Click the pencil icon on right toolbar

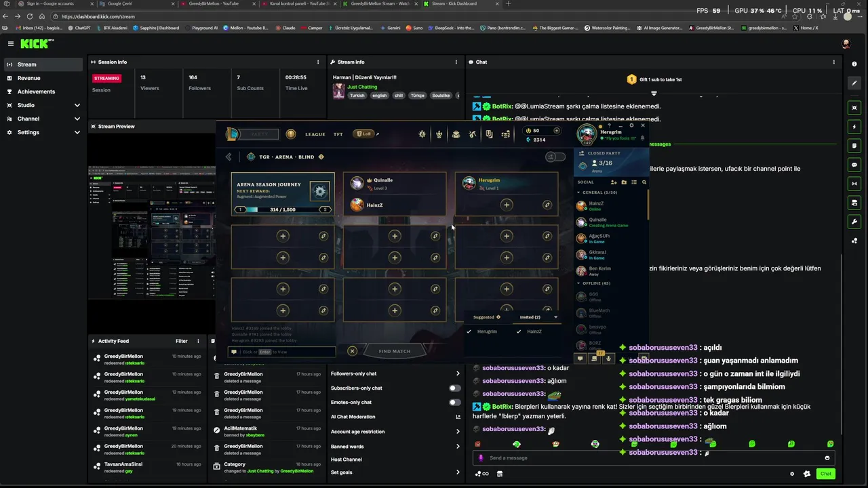coord(854,83)
